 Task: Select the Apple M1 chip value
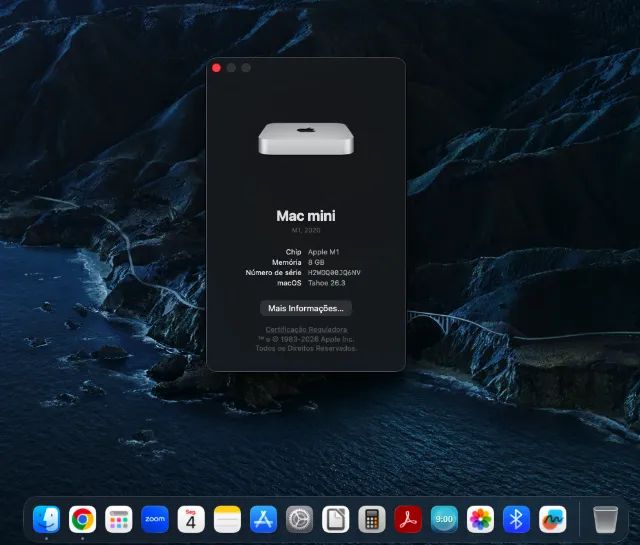pyautogui.click(x=324, y=252)
